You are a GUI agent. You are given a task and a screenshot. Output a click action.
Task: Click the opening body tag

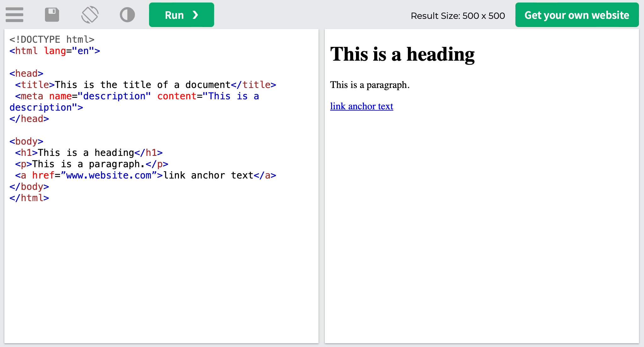(x=26, y=141)
